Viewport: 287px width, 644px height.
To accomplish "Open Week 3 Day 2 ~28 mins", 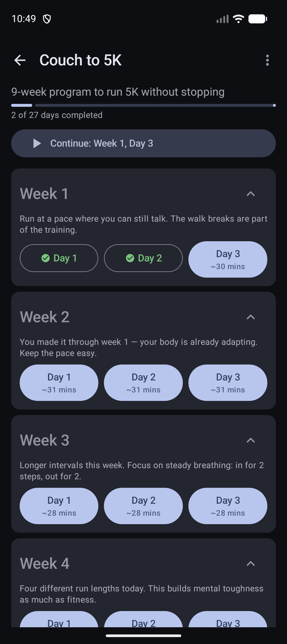I will (143, 506).
